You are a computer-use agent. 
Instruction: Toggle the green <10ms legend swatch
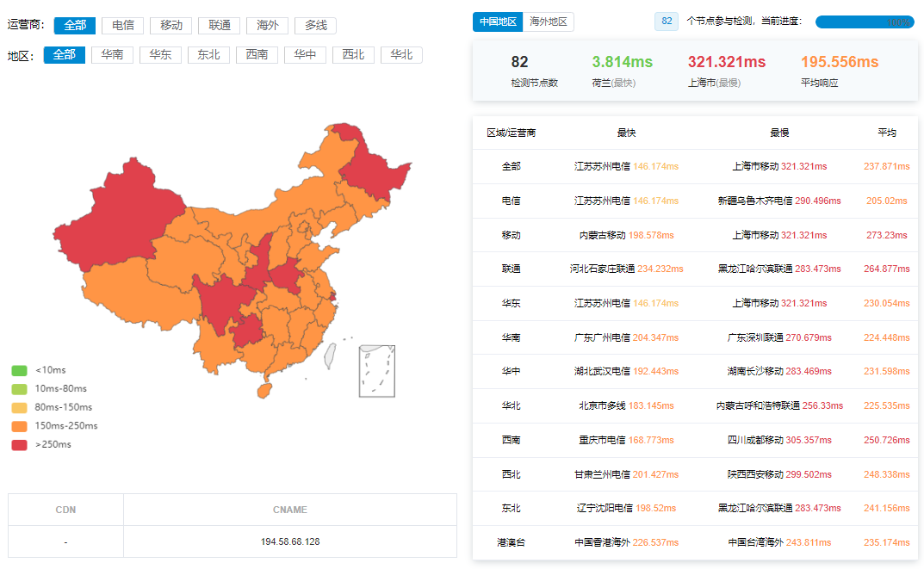[19, 370]
